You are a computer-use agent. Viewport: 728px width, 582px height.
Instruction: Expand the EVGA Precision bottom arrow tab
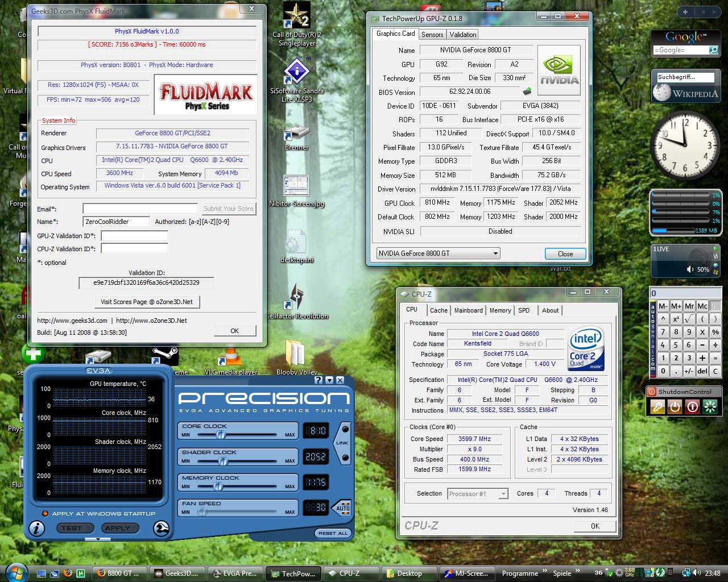pos(98,539)
